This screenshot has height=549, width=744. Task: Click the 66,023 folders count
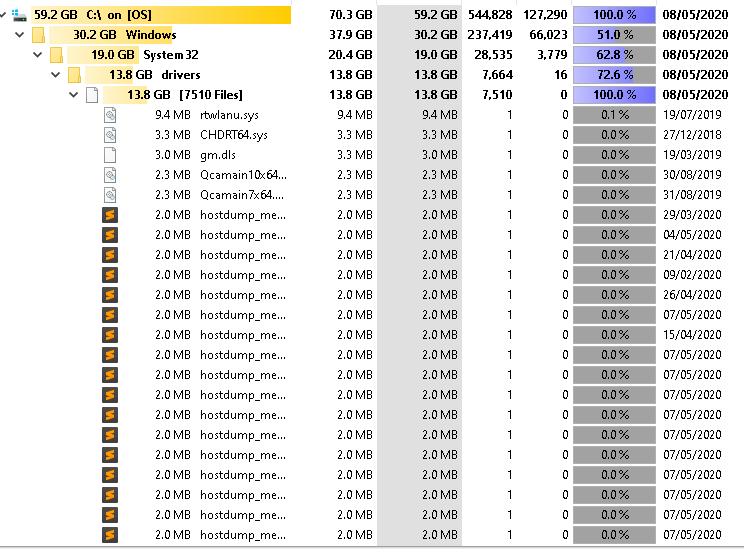[549, 35]
